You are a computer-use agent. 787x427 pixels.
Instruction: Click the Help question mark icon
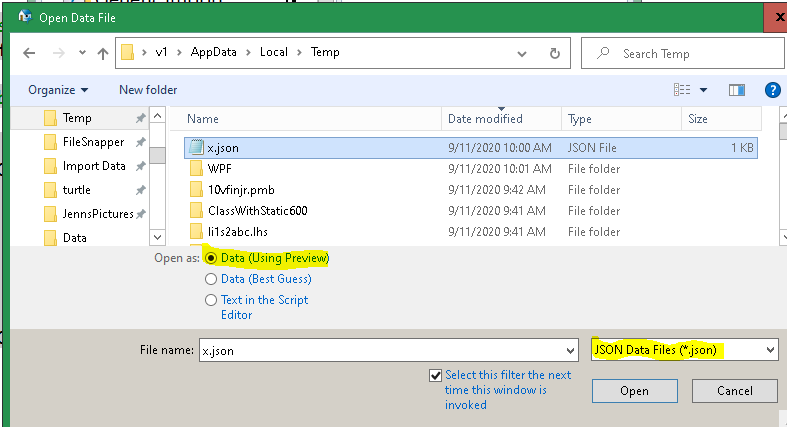772,90
